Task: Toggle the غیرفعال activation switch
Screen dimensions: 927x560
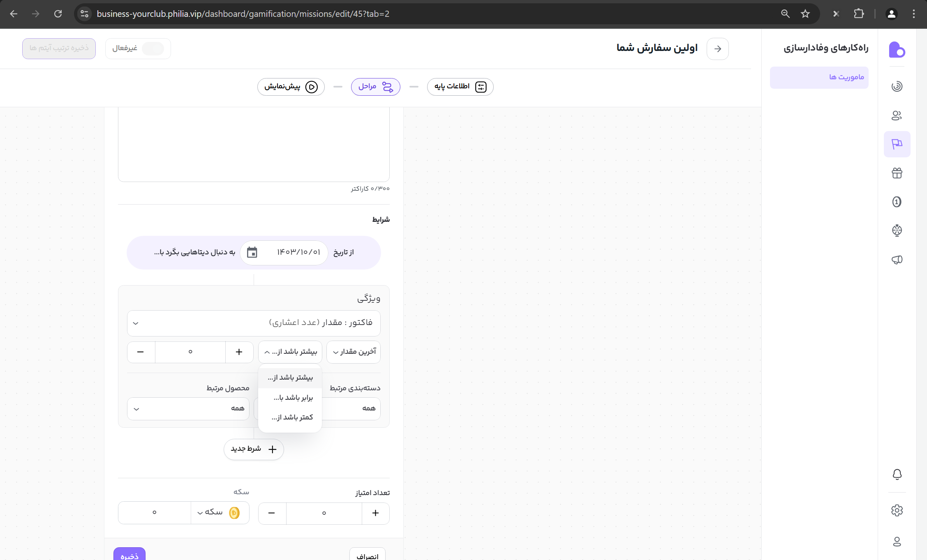Action: tap(153, 48)
